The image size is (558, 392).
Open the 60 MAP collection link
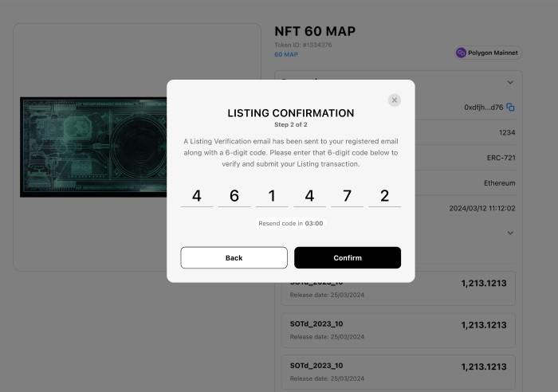click(x=286, y=55)
